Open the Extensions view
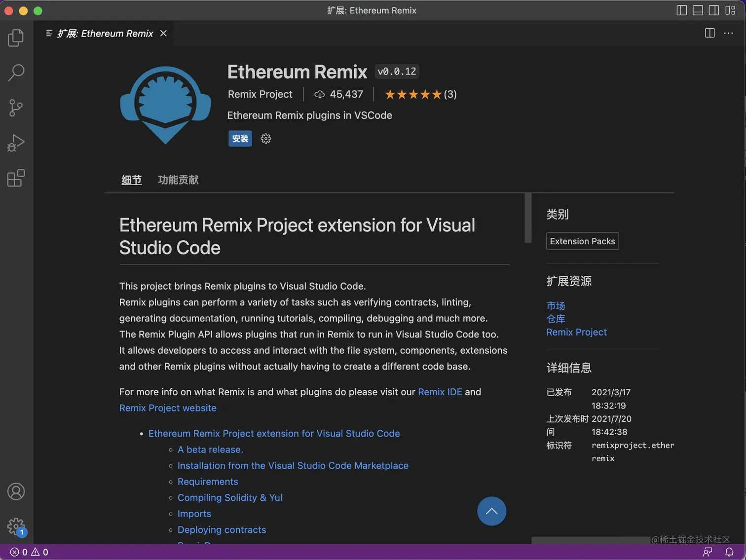 coord(16,178)
